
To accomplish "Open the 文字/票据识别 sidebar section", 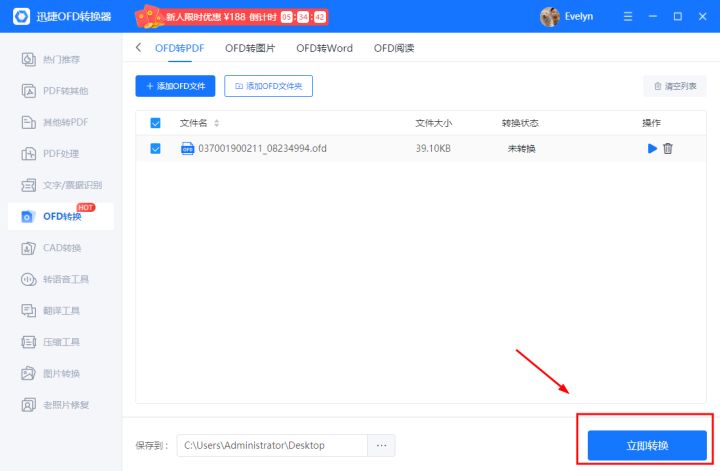I will tap(62, 185).
